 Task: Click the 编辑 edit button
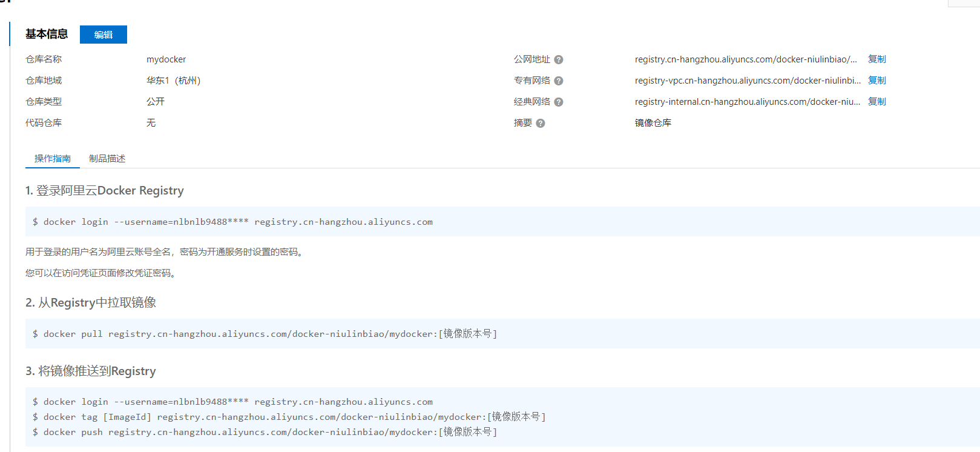click(x=104, y=35)
